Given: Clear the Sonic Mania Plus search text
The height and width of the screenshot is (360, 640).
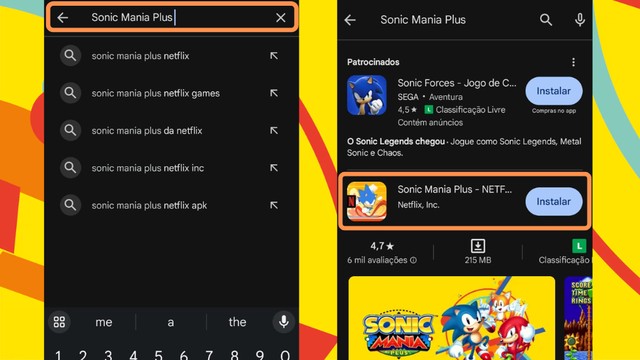Looking at the screenshot, I should coord(280,18).
